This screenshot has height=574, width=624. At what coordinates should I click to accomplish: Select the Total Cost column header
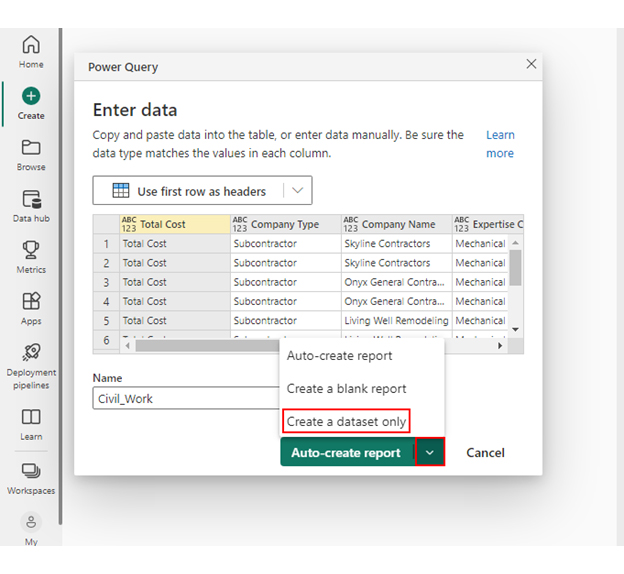(175, 224)
